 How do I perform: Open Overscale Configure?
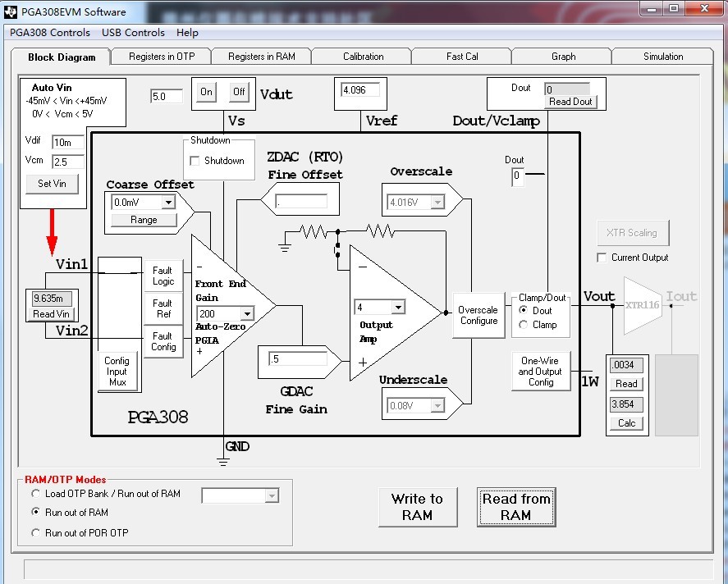tap(478, 316)
